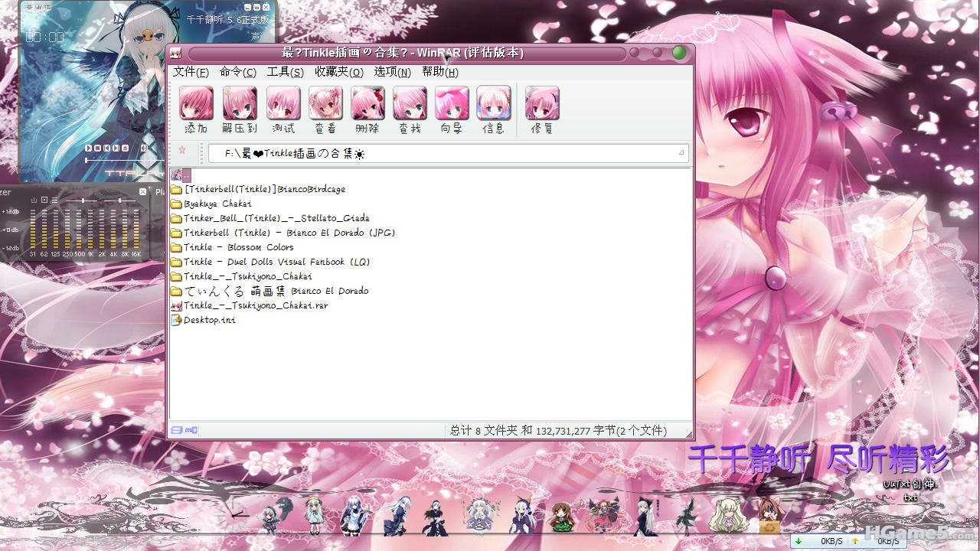Click the 16K equalizer band
This screenshot has width=980, height=551.
[136, 230]
